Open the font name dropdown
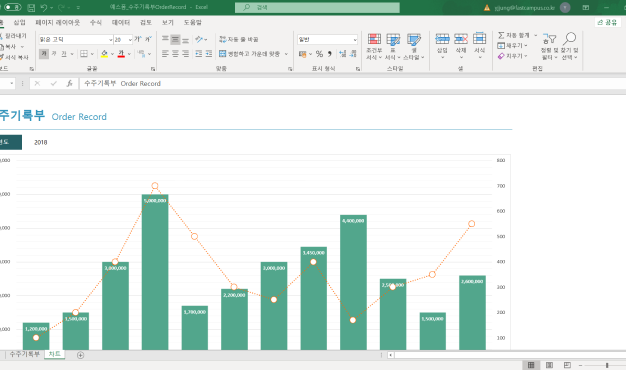626x370 pixels. pos(111,40)
